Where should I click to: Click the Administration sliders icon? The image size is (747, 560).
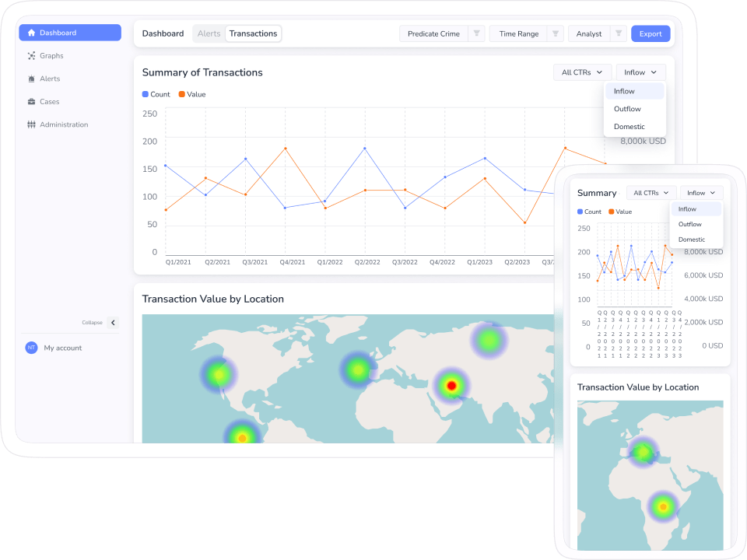pyautogui.click(x=31, y=124)
